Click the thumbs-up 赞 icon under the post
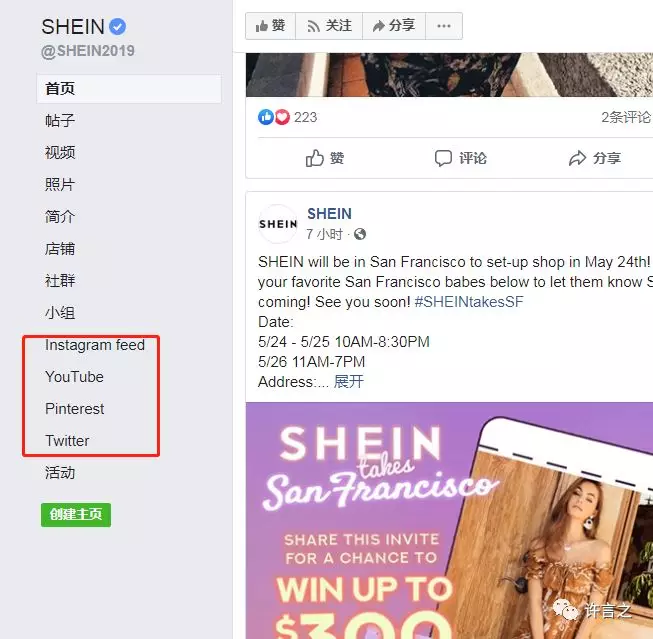653x639 pixels. tap(314, 158)
